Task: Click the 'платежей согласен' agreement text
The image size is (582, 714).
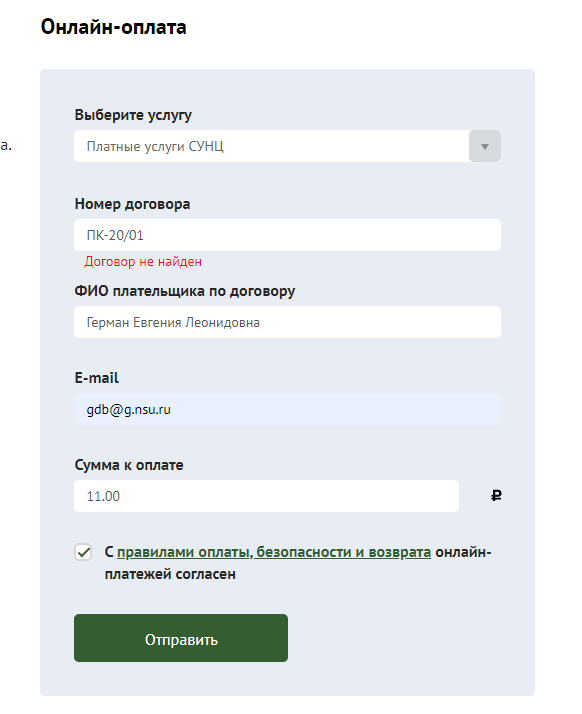Action: point(170,574)
